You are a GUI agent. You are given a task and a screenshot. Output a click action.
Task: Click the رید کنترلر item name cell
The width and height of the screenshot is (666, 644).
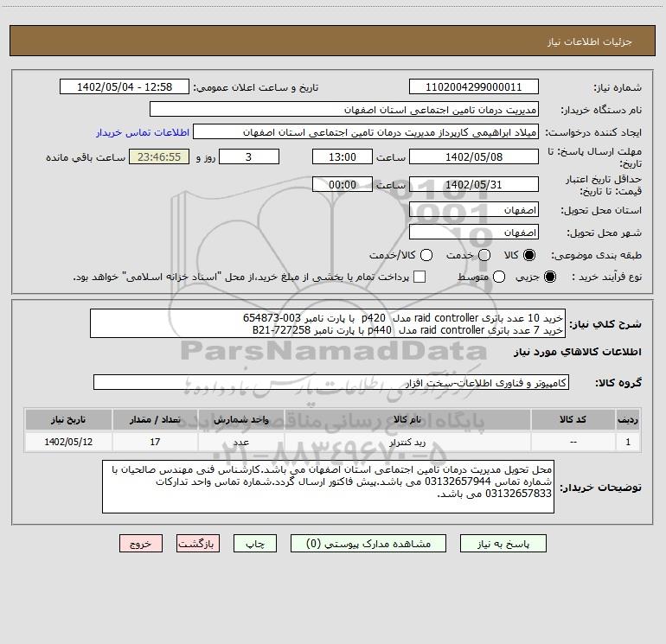click(x=407, y=443)
